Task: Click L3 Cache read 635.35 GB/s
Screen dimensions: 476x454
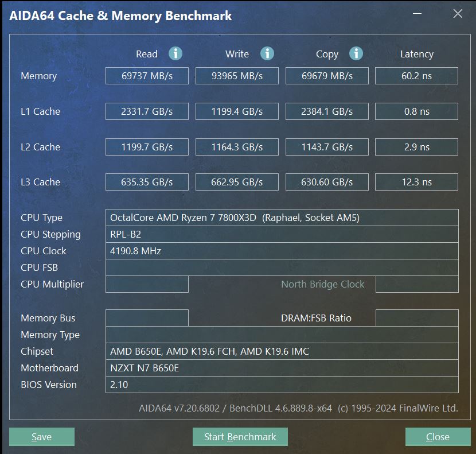Action: 147,182
